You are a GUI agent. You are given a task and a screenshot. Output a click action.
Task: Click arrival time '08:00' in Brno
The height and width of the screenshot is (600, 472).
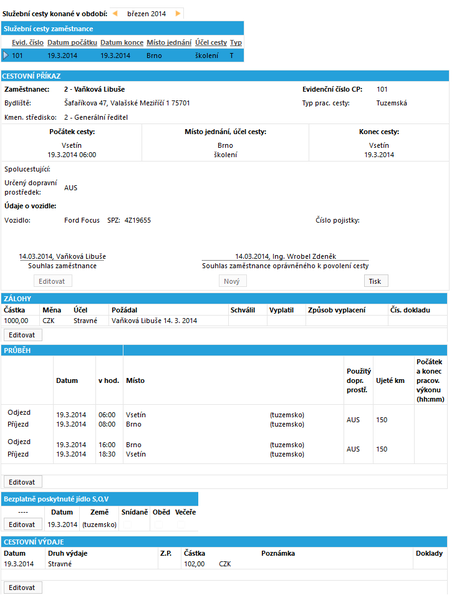(x=107, y=424)
